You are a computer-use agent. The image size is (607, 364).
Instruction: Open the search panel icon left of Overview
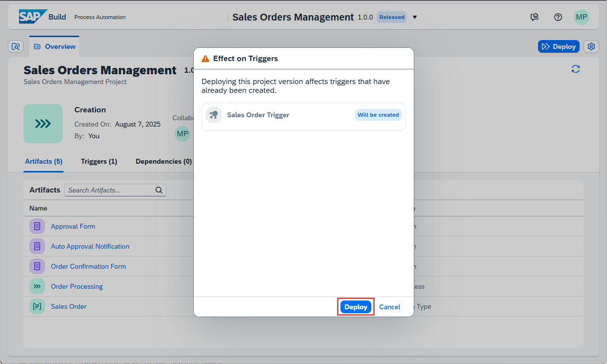(16, 46)
